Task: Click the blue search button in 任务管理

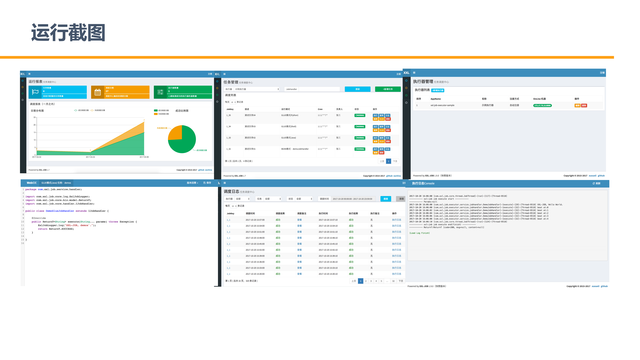Action: [x=358, y=89]
